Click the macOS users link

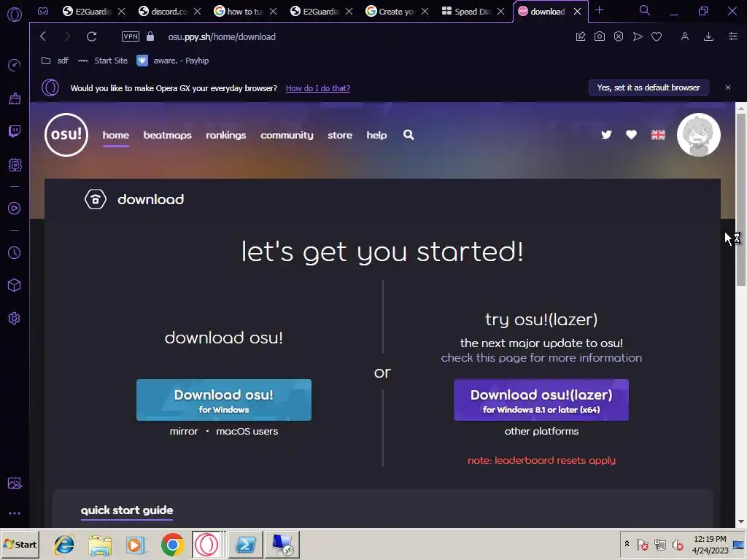click(247, 432)
